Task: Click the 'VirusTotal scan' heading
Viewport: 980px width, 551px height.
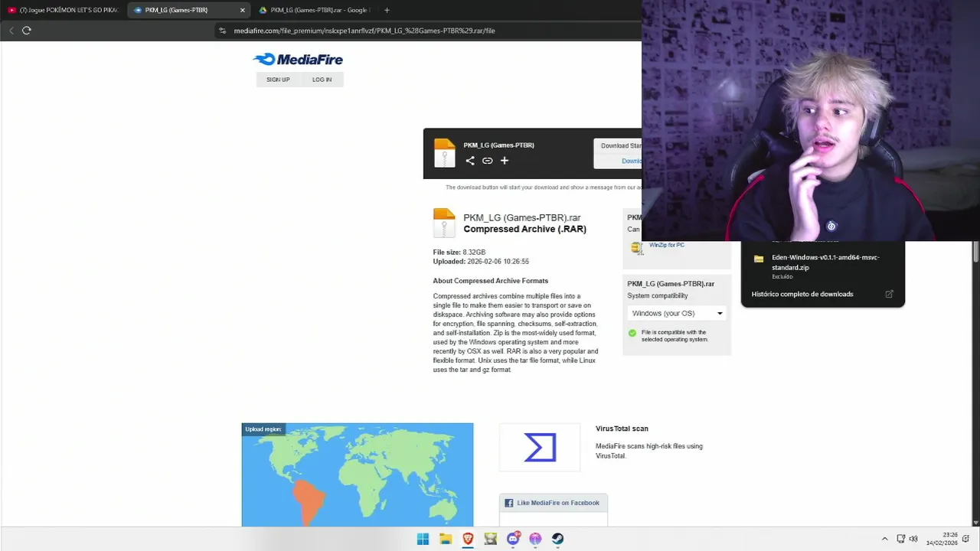Action: click(x=622, y=429)
